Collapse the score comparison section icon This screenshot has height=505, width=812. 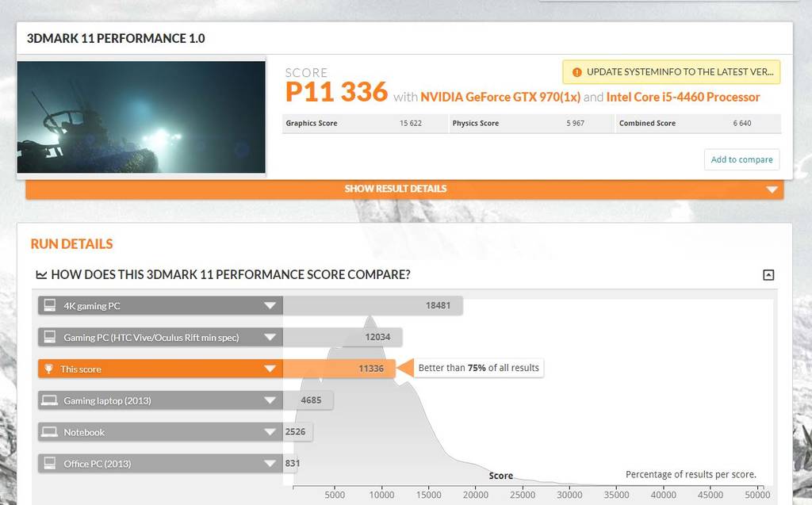(768, 275)
